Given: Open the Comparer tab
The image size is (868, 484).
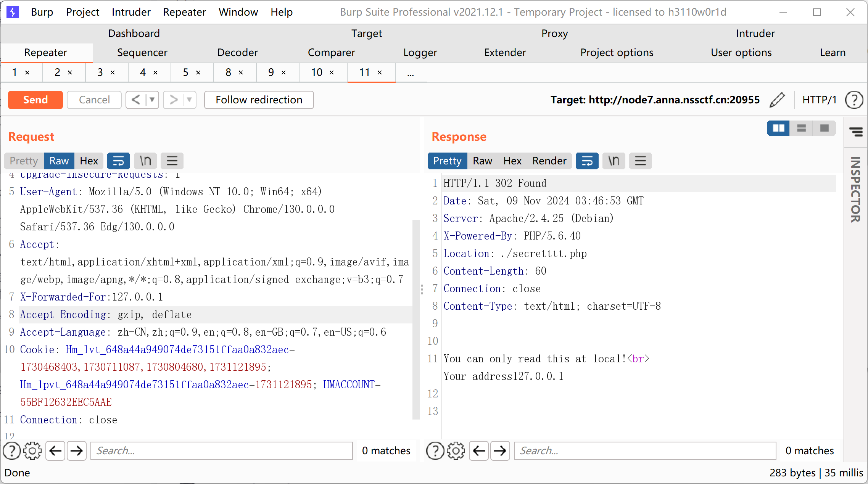Looking at the screenshot, I should [x=332, y=53].
